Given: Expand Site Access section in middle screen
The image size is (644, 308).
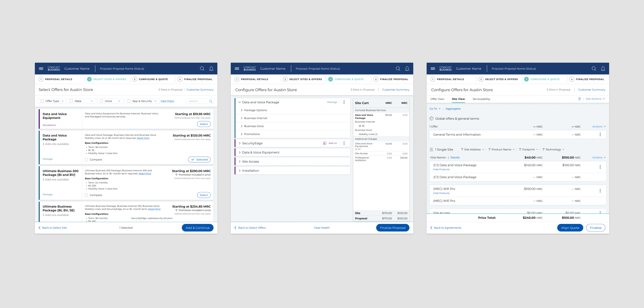Looking at the screenshot, I should (x=239, y=162).
